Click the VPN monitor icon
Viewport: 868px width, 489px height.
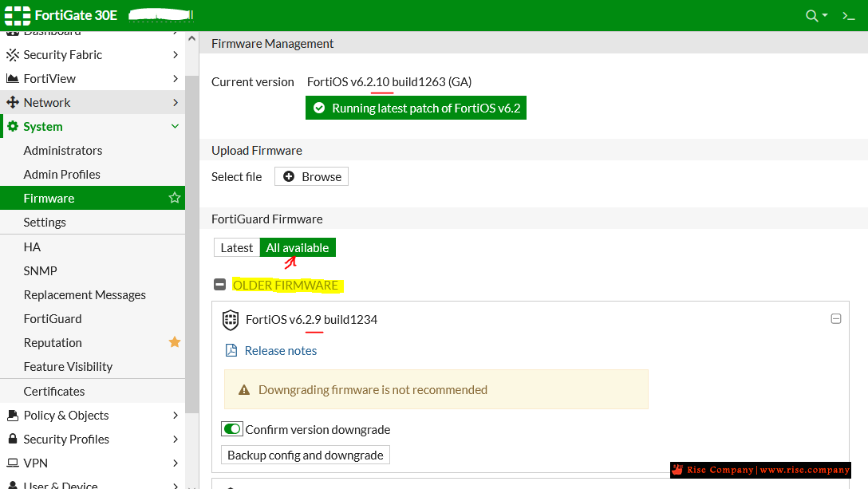[x=12, y=463]
